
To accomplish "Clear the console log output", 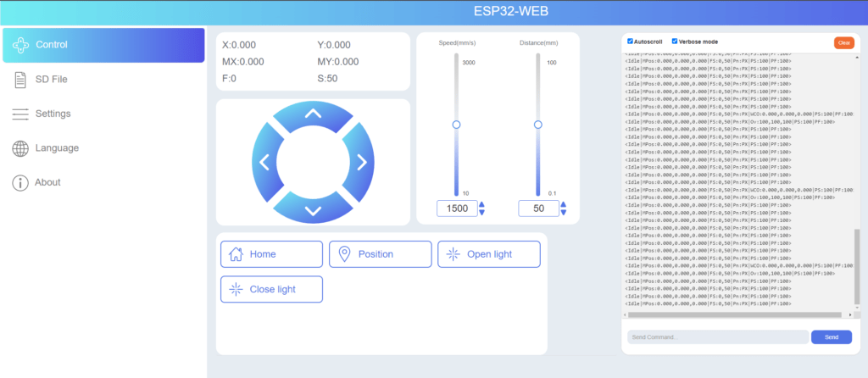I will (843, 42).
